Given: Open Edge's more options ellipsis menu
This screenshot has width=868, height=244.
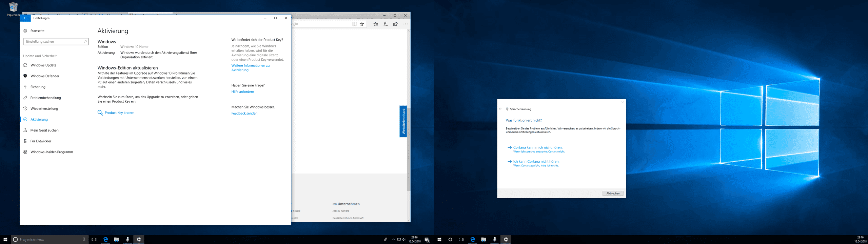Looking at the screenshot, I should (406, 24).
